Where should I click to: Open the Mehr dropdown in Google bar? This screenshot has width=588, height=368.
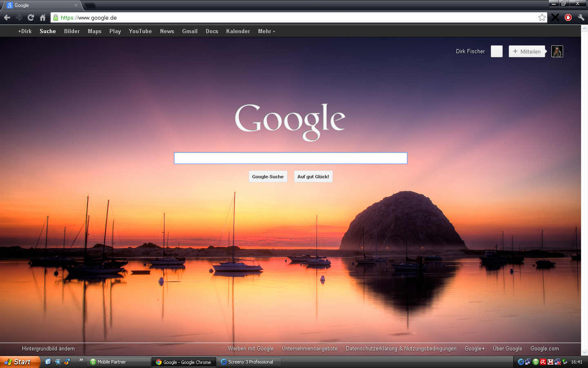coord(267,31)
